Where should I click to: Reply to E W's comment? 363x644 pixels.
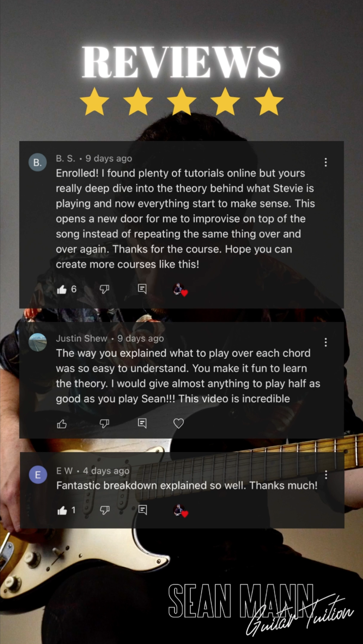[142, 510]
